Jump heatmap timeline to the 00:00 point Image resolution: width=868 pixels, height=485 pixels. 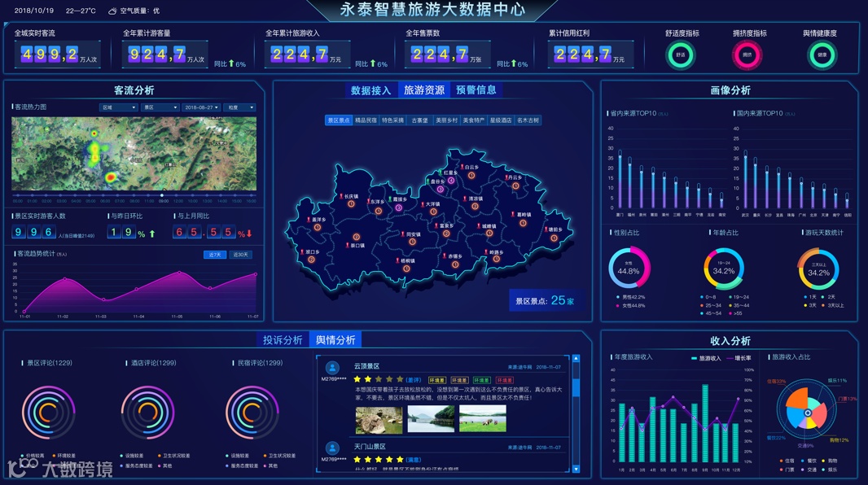[x=18, y=195]
